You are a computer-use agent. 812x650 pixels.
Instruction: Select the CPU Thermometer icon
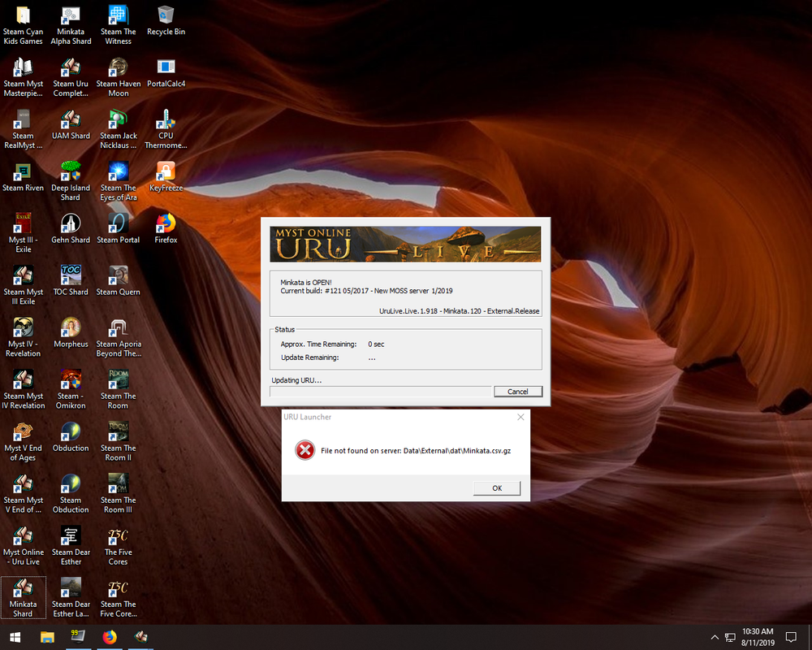point(166,129)
